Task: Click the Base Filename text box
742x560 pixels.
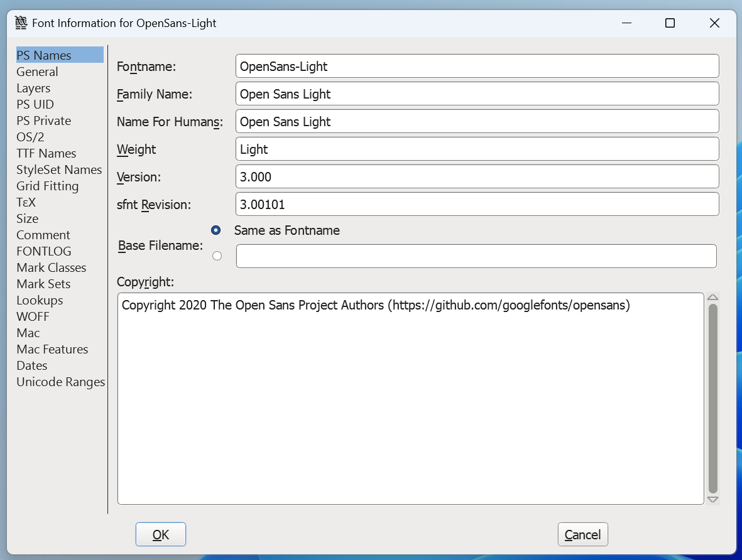Action: pyautogui.click(x=476, y=256)
